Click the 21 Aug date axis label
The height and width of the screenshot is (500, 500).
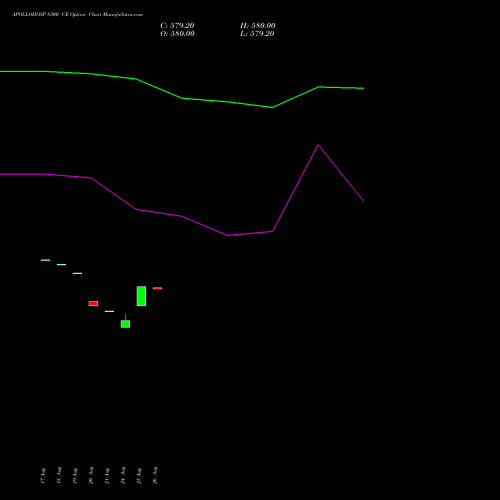click(107, 475)
